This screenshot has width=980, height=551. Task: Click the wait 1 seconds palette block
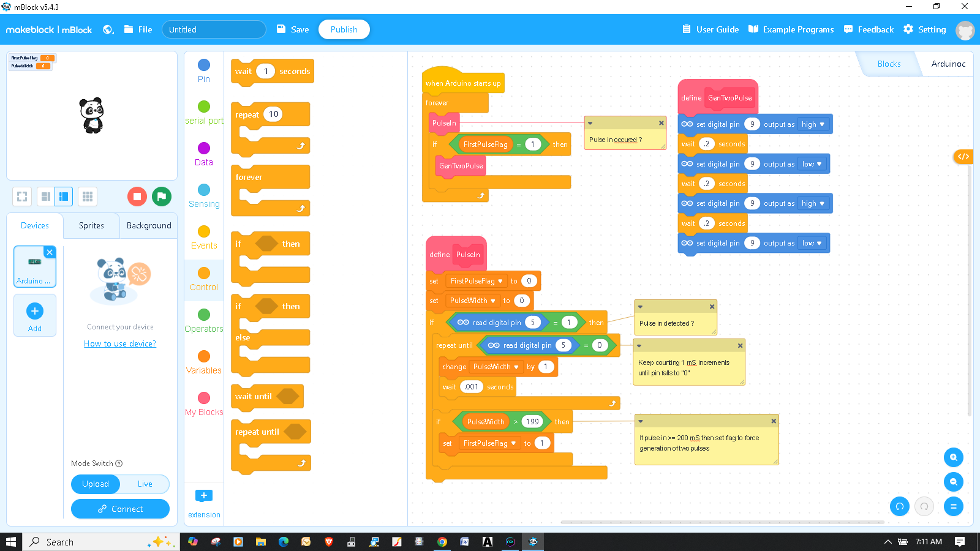273,72
